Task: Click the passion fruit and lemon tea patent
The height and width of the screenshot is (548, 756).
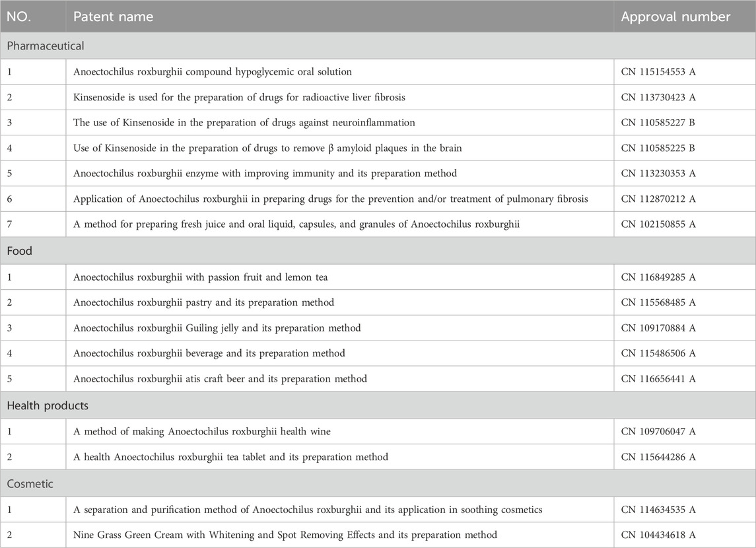Action: [x=201, y=277]
